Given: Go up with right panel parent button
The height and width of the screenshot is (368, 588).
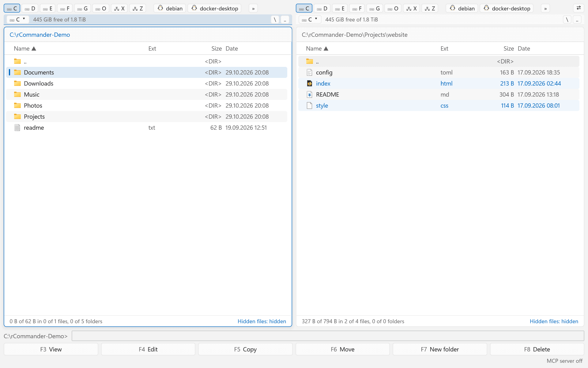Looking at the screenshot, I should click(577, 20).
